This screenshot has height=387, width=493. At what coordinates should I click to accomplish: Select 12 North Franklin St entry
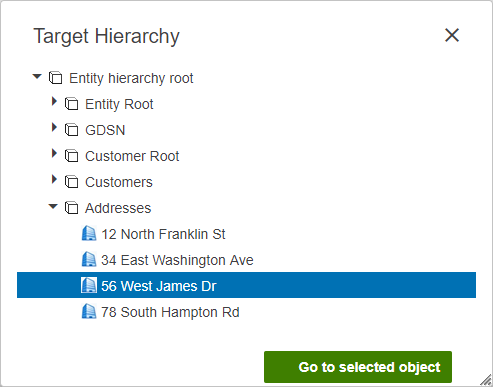pos(163,234)
